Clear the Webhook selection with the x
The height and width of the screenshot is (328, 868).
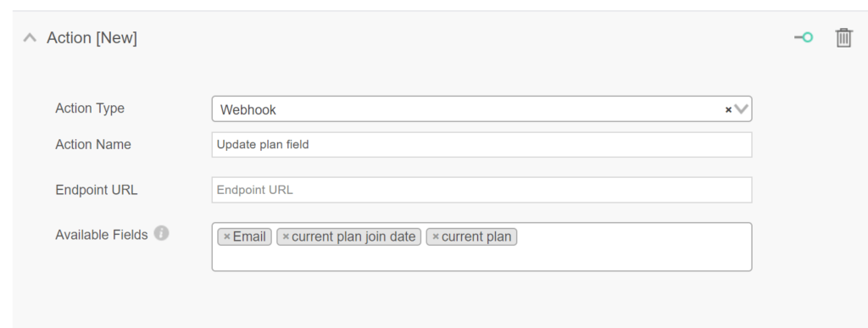tap(728, 109)
